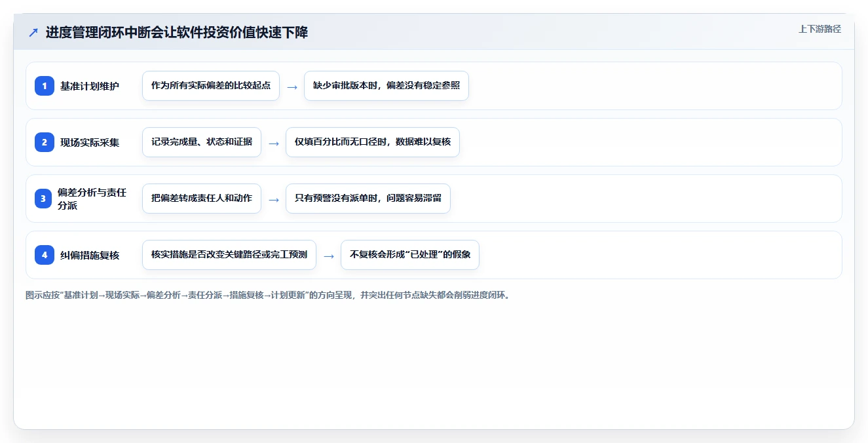This screenshot has height=443, width=868.
Task: Click the title 进度管理闭环中断会让软件投资价值快速下降
Action: click(x=177, y=33)
